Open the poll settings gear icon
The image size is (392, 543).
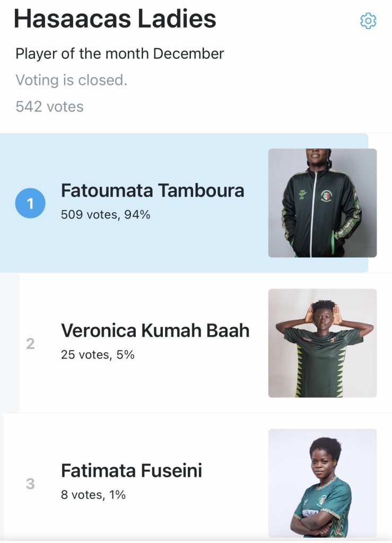368,21
